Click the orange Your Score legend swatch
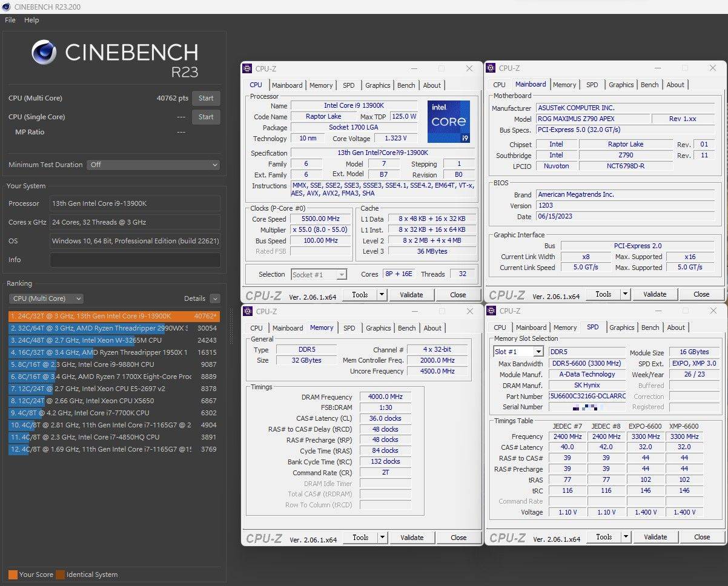The image size is (728, 586). 13,574
